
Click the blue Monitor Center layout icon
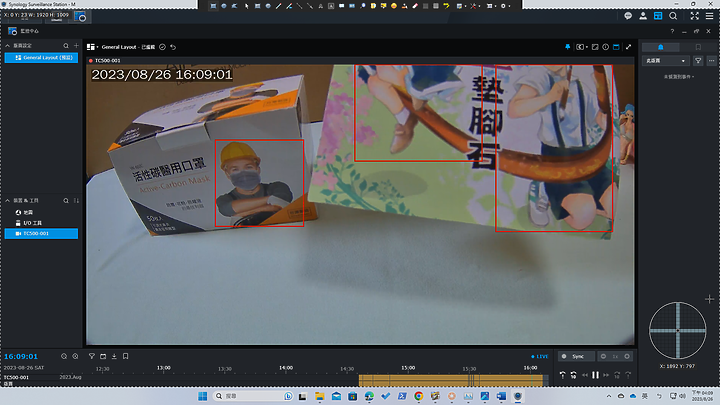tap(658, 16)
